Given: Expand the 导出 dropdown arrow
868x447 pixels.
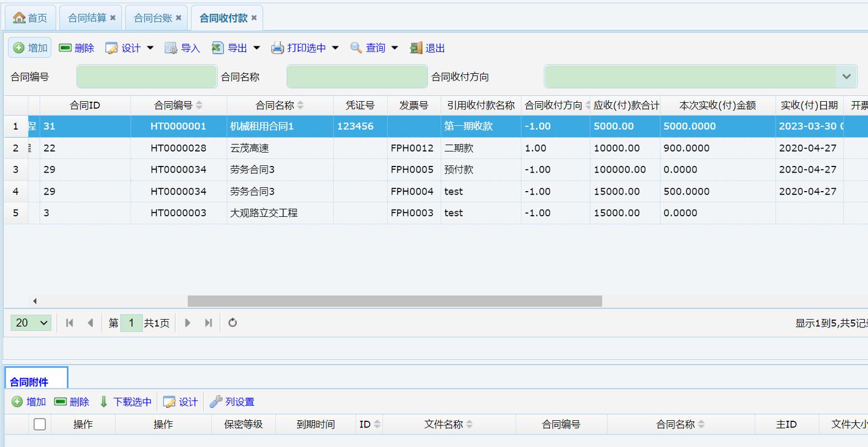Looking at the screenshot, I should tap(257, 48).
